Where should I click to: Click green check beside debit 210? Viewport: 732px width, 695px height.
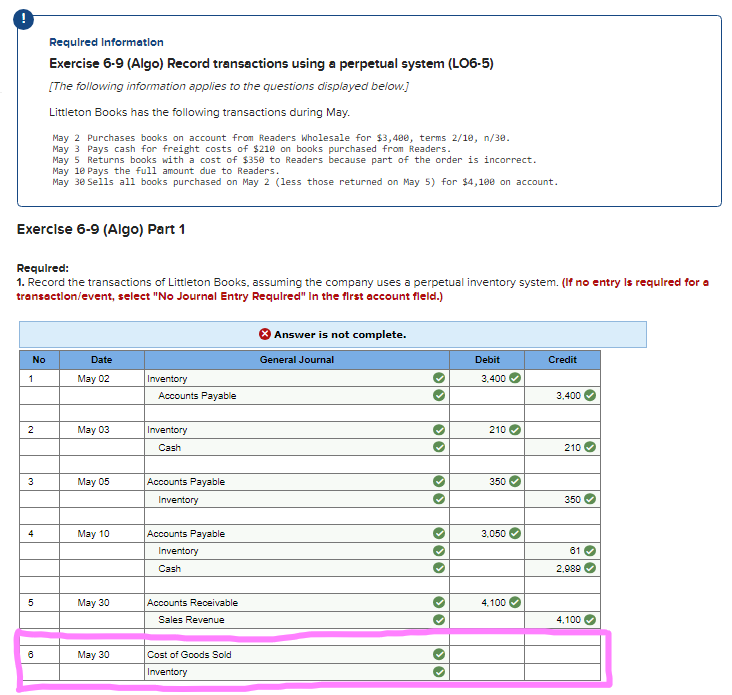point(515,429)
